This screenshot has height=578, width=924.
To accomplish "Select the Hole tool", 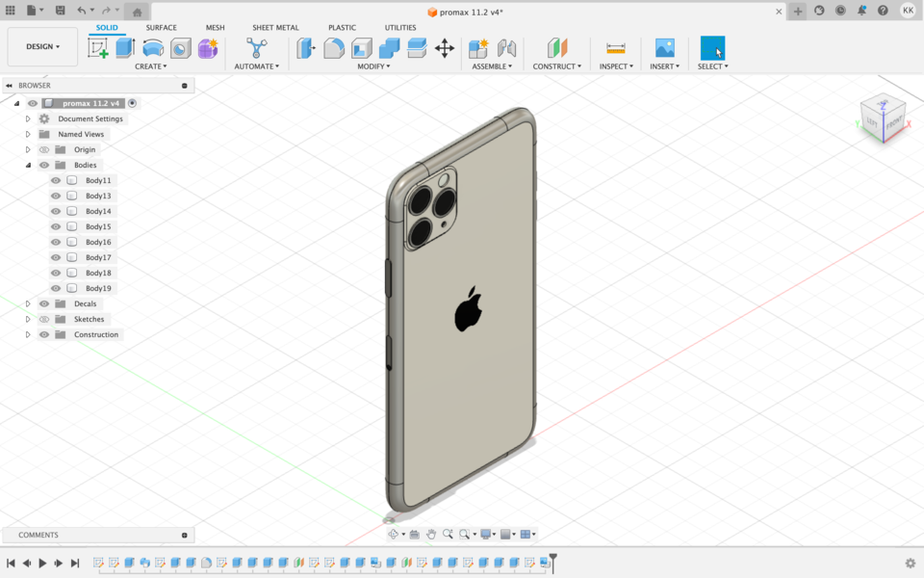I will (181, 46).
